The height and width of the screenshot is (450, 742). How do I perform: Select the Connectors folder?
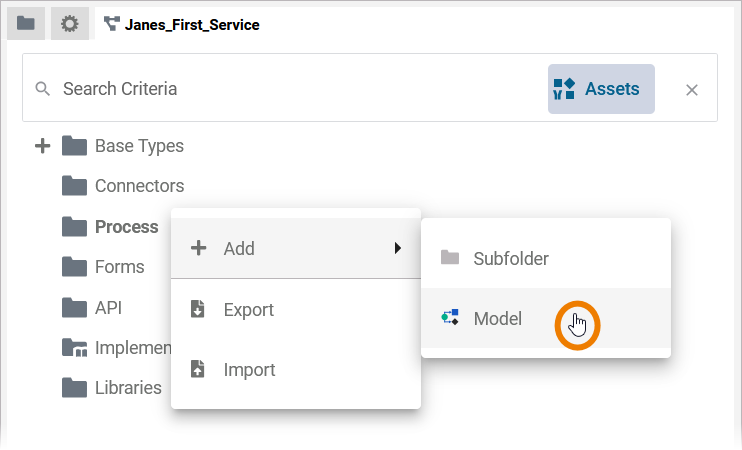point(138,186)
